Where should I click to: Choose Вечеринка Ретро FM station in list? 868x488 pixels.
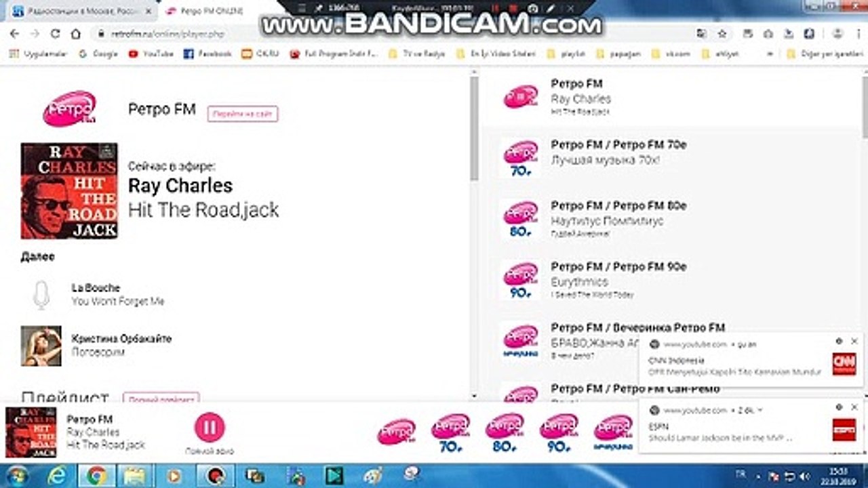point(671,341)
